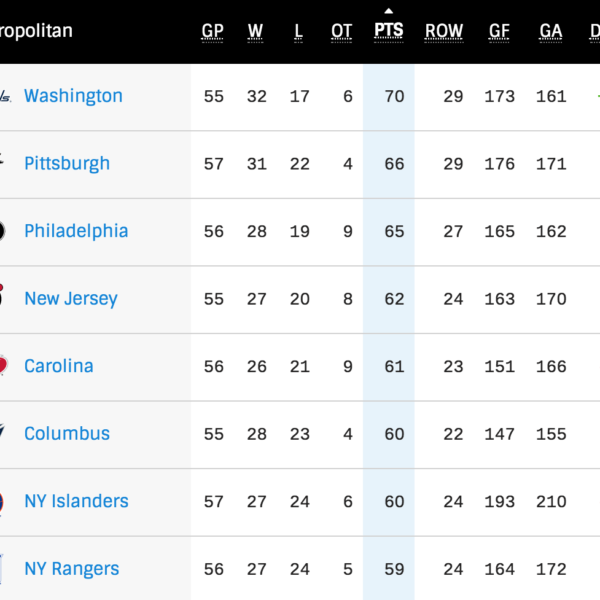This screenshot has width=600, height=600.
Task: Open the Washington team link
Action: [x=73, y=96]
